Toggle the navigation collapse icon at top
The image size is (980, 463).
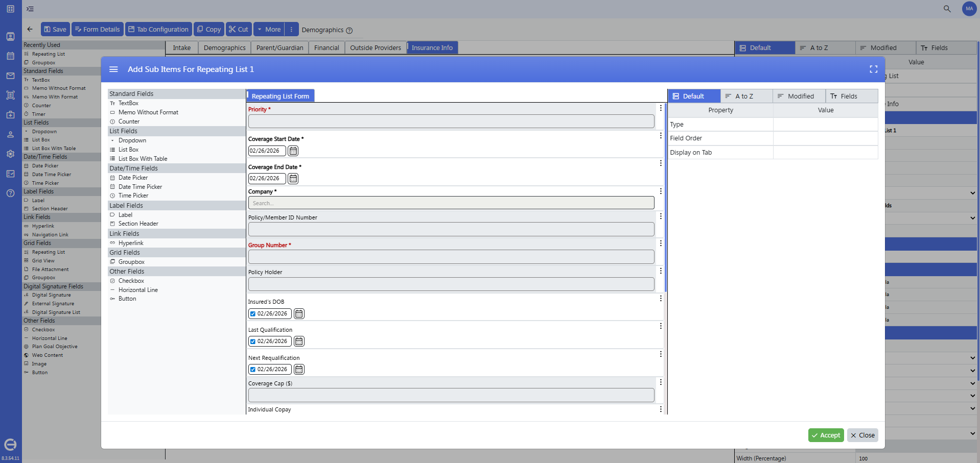click(30, 9)
